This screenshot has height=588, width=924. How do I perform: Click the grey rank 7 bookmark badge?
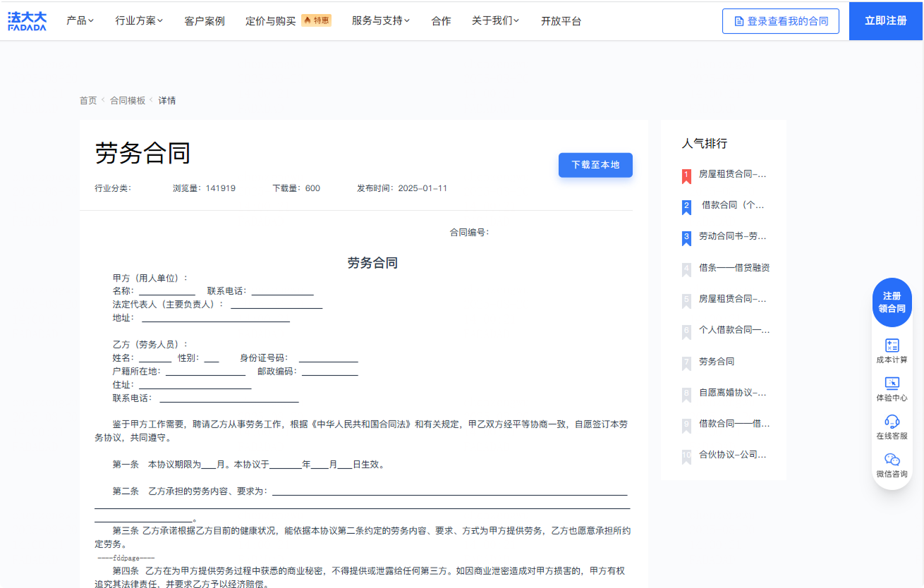(x=686, y=363)
